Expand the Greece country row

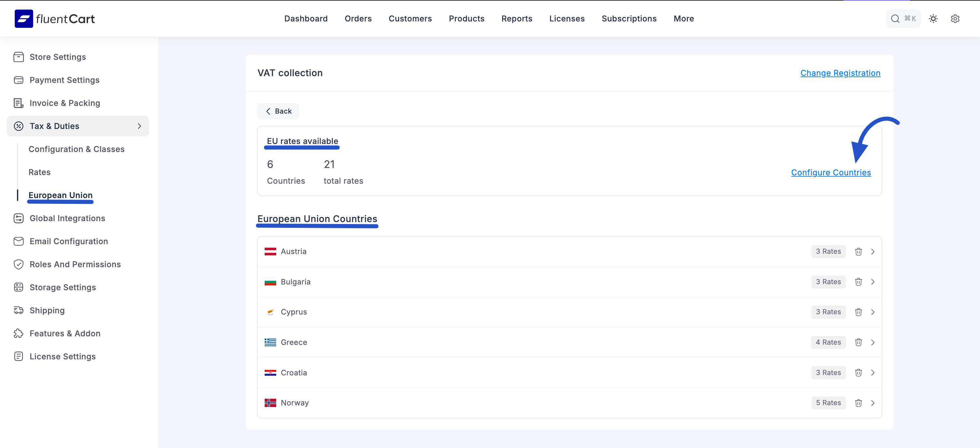pyautogui.click(x=873, y=342)
